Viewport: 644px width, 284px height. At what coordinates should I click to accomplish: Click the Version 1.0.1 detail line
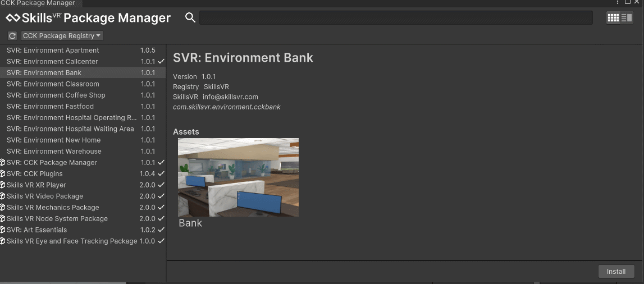click(x=194, y=77)
